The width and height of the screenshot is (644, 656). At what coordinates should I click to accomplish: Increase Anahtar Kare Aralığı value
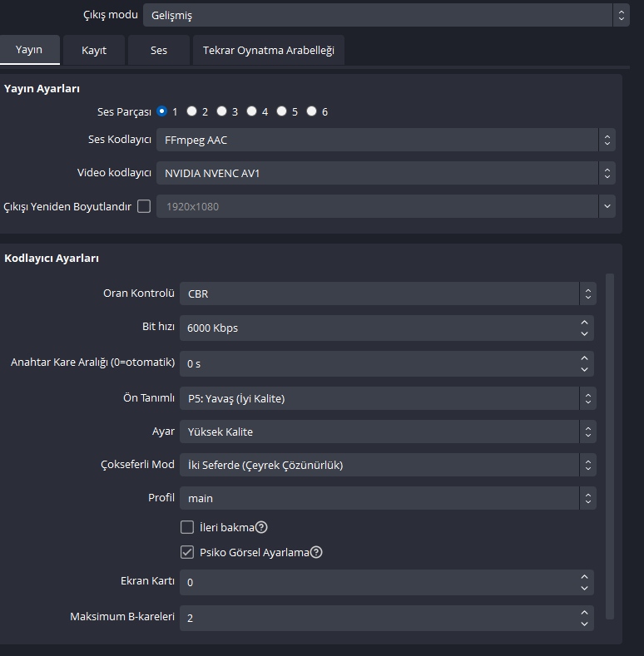pyautogui.click(x=584, y=358)
